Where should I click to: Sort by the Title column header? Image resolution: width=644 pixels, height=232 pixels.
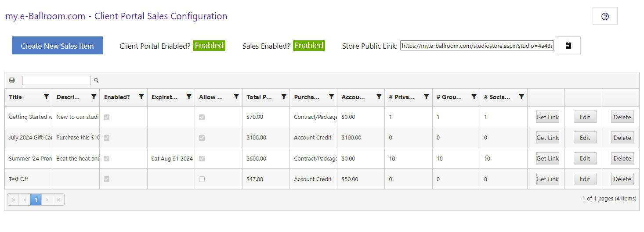[15, 97]
